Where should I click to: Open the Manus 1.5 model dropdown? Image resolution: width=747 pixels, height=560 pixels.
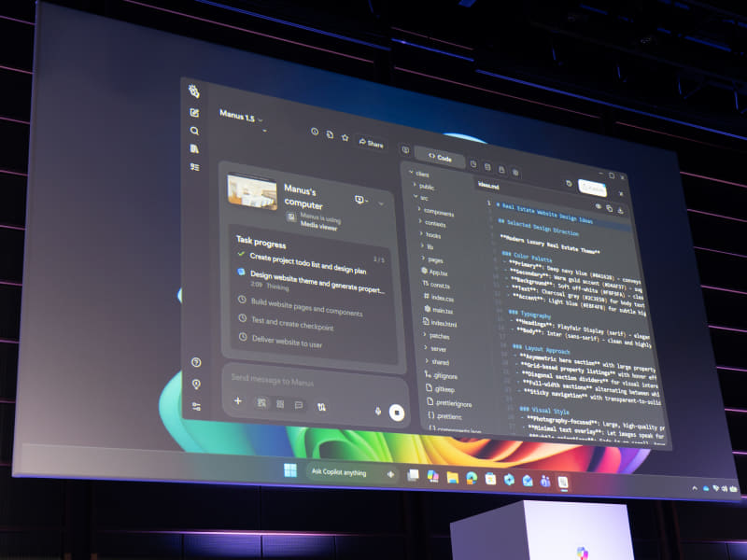point(241,116)
